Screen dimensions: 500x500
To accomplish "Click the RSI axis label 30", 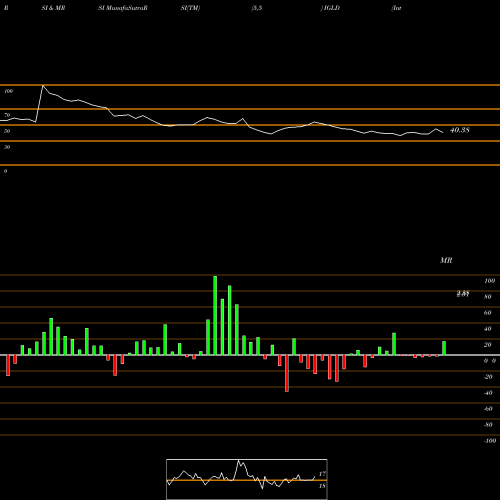I will pyautogui.click(x=7, y=147).
